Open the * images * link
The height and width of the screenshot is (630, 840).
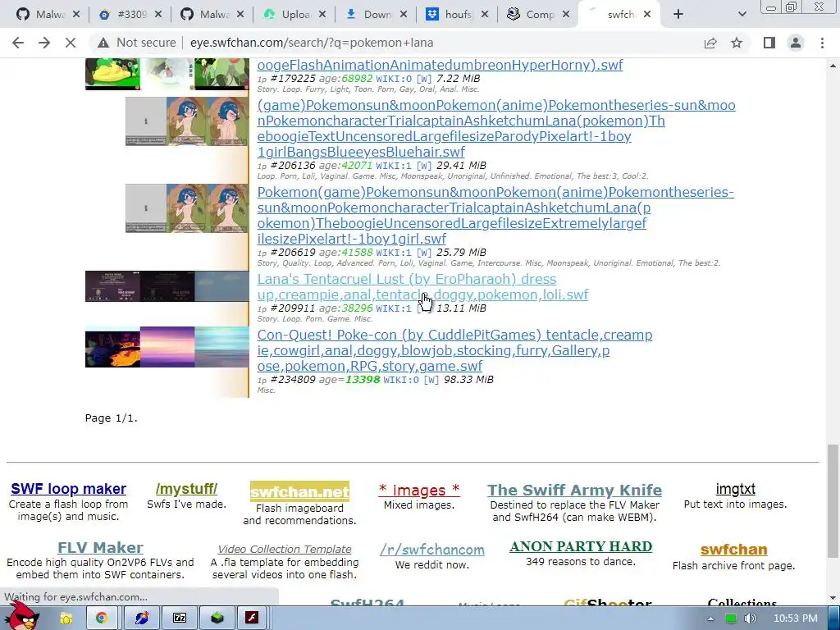[419, 490]
